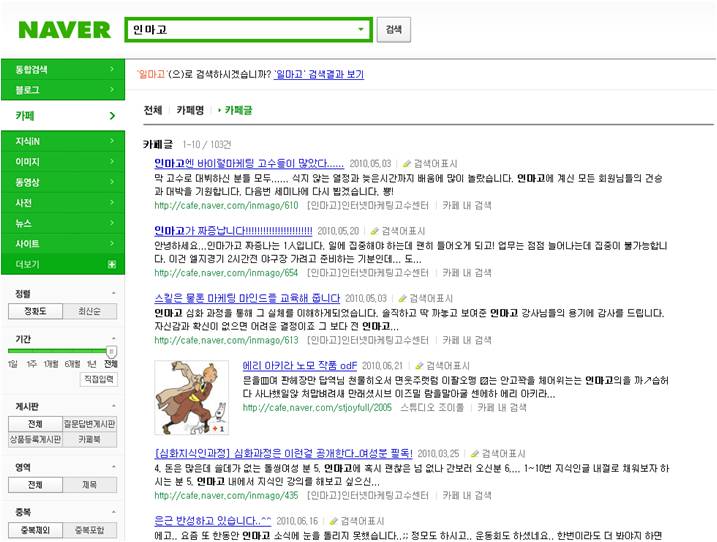Open result 인마고엔 바이럴마케팅 고수들이 많았다
Viewport: 717px width, 542px height.
coord(249,163)
